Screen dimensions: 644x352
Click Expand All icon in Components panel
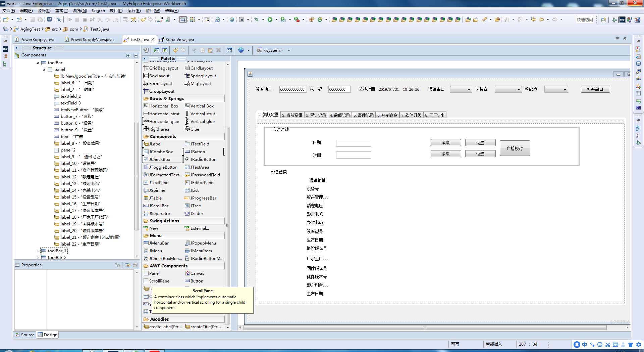(128, 55)
